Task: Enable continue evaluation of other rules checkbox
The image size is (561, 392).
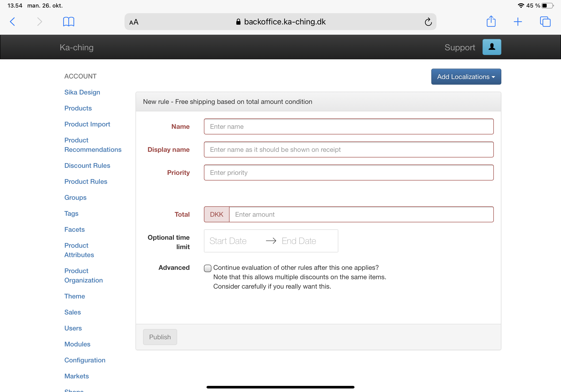Action: pos(207,268)
